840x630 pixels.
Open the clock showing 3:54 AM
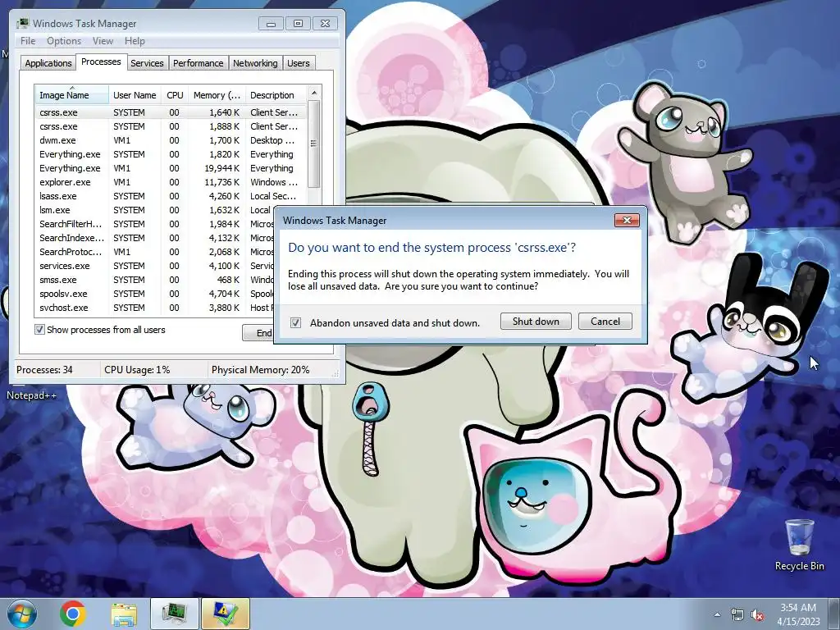798,614
